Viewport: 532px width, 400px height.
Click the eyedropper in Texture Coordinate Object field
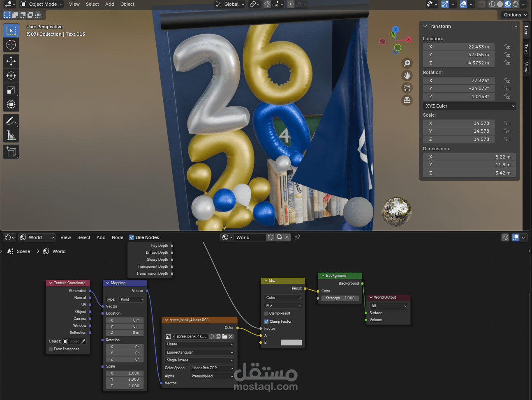click(x=83, y=341)
